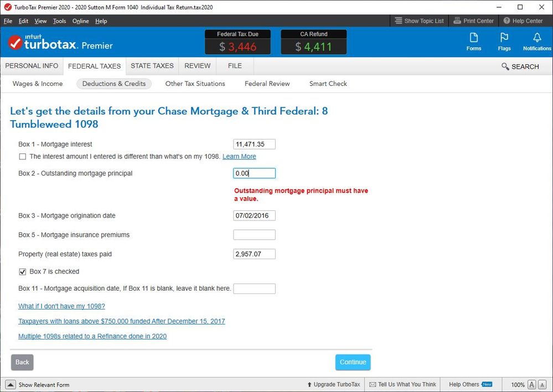This screenshot has width=553, height=392.
Task: Open the Learn More link
Action: pyautogui.click(x=239, y=156)
